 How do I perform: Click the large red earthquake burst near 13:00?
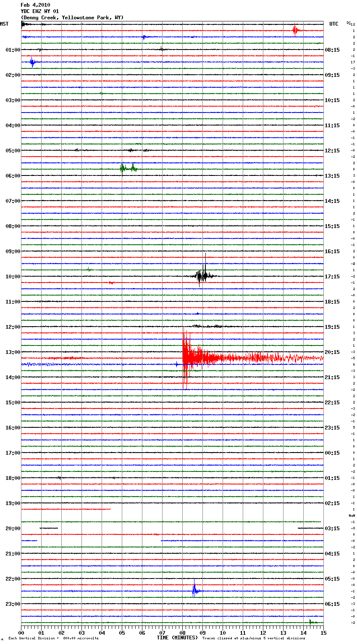coord(252,358)
